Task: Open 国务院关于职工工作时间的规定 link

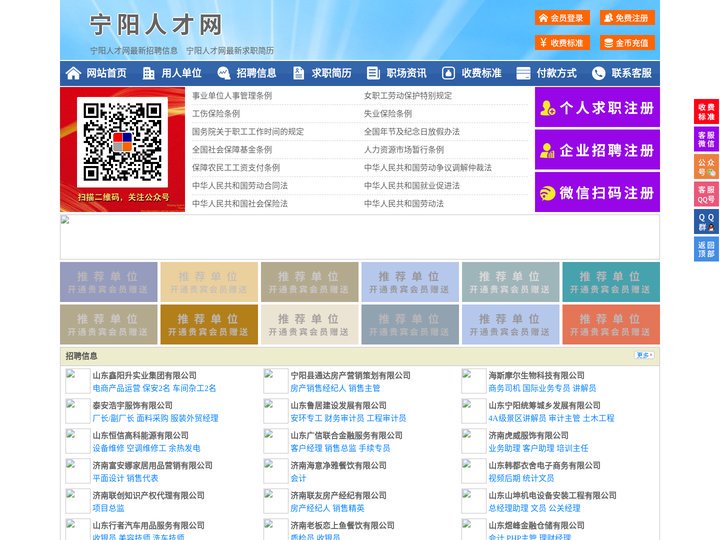Action: click(248, 132)
